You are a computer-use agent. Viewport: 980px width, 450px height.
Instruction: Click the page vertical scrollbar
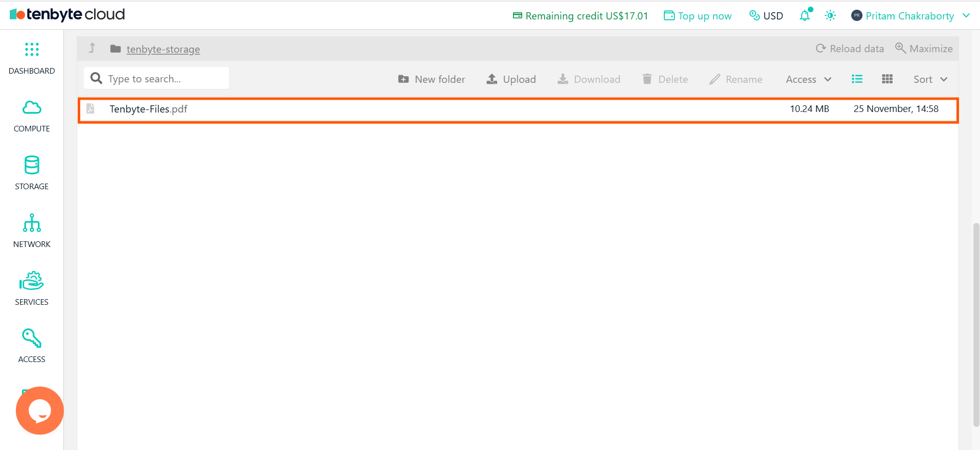pyautogui.click(x=976, y=324)
